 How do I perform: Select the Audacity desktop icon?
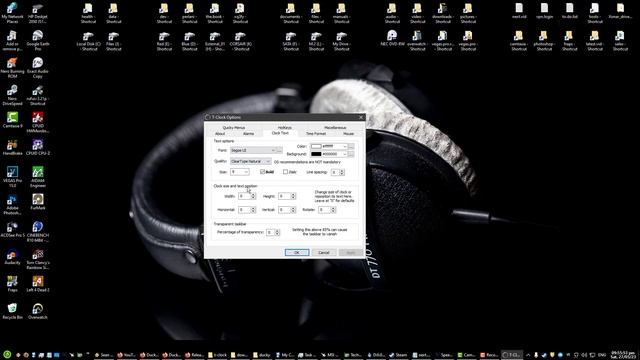pos(12,257)
